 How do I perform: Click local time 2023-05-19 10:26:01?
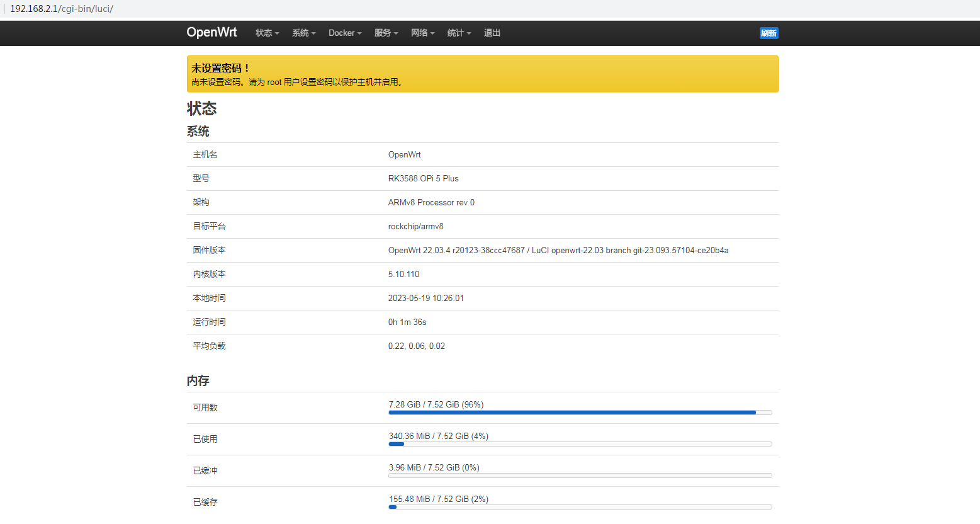(x=426, y=298)
